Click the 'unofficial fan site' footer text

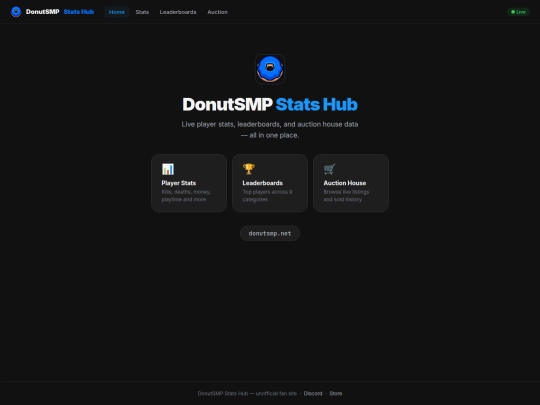276,393
